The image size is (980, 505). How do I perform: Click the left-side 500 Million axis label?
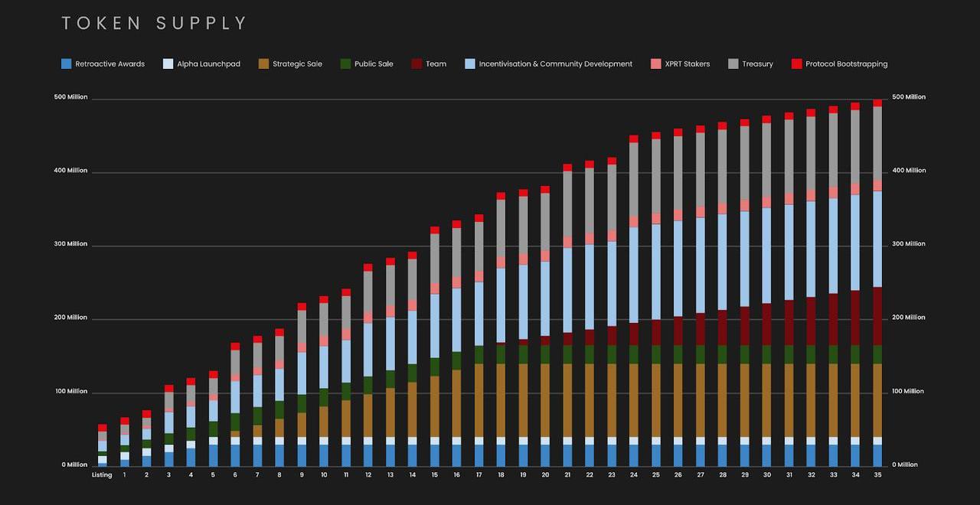[x=70, y=97]
